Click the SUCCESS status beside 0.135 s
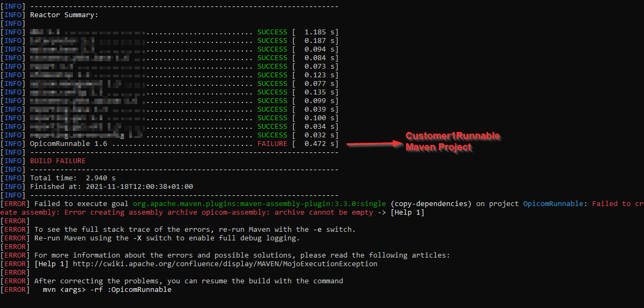This screenshot has width=644, height=308. [272, 92]
